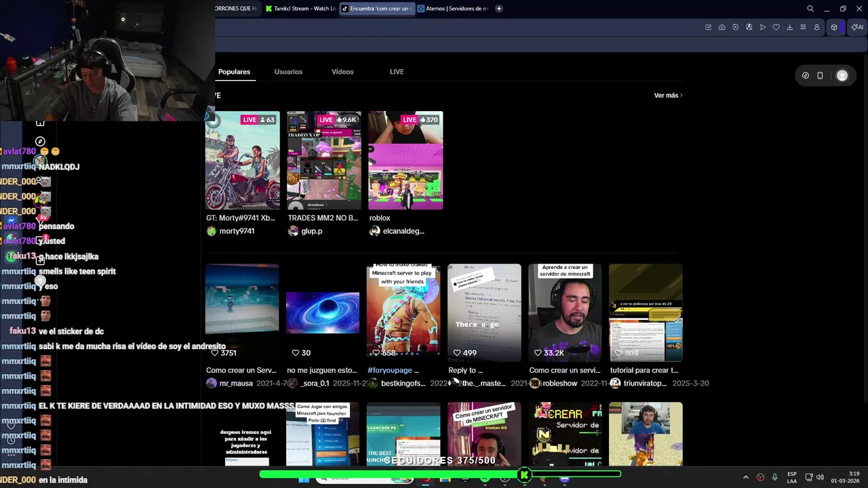Click the Ver más link

668,96
